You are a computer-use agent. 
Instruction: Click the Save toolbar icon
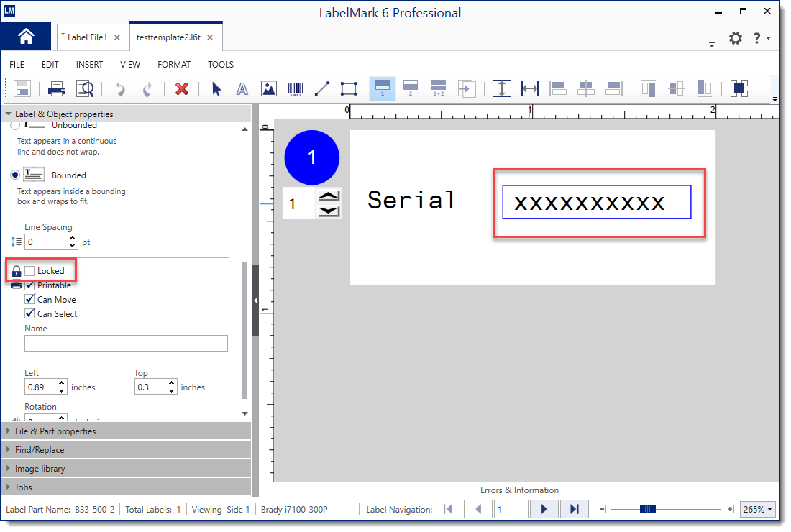[22, 88]
